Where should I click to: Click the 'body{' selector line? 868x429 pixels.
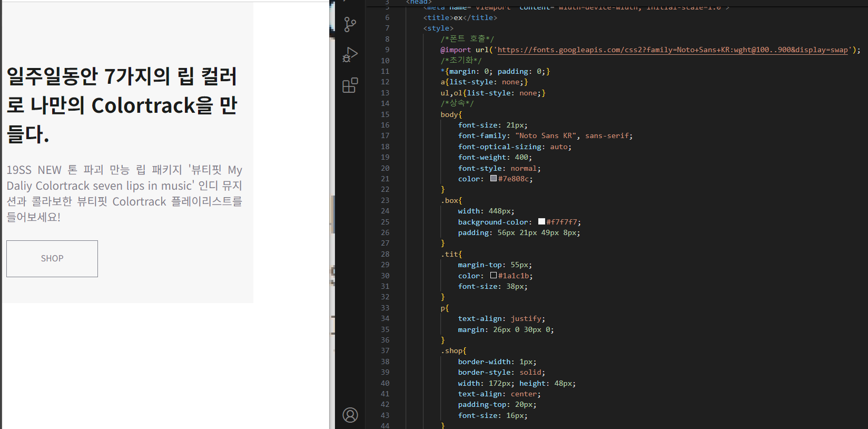point(451,115)
